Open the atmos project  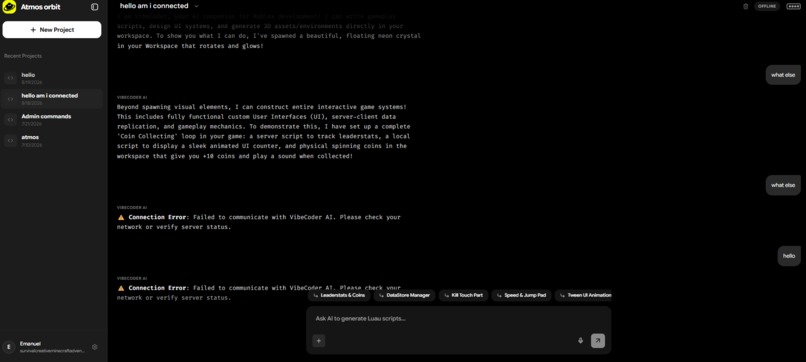coord(52,140)
